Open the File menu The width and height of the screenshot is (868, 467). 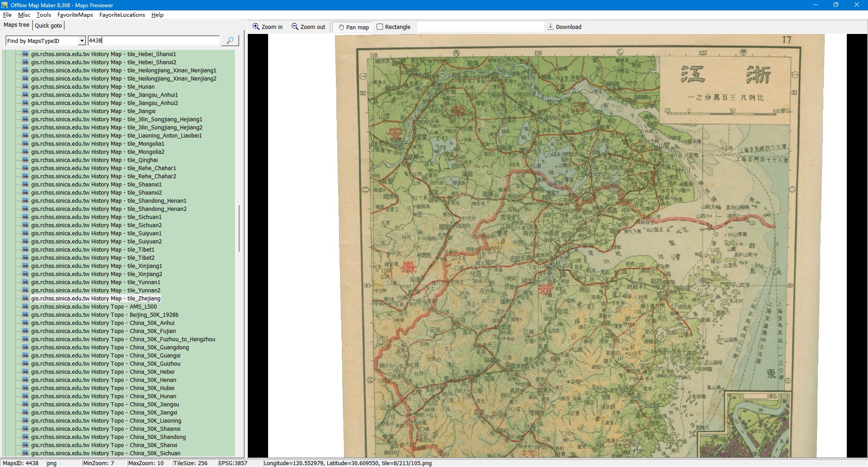pyautogui.click(x=7, y=15)
